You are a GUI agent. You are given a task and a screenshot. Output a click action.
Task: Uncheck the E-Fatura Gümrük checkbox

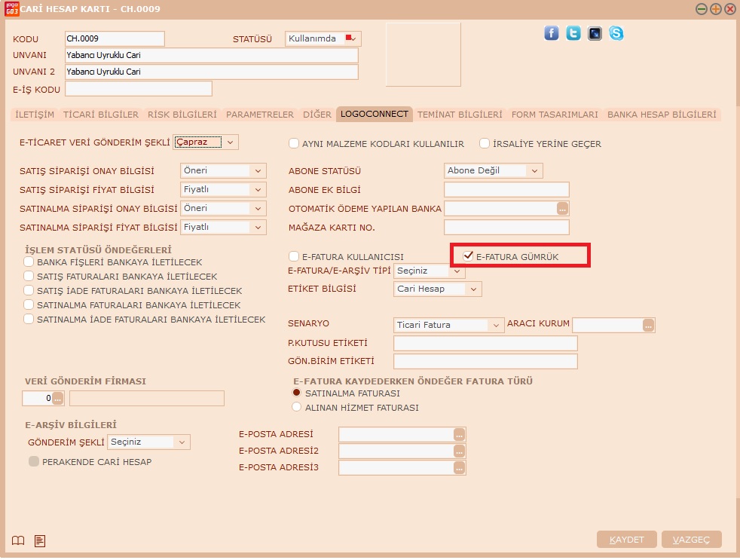(x=468, y=256)
